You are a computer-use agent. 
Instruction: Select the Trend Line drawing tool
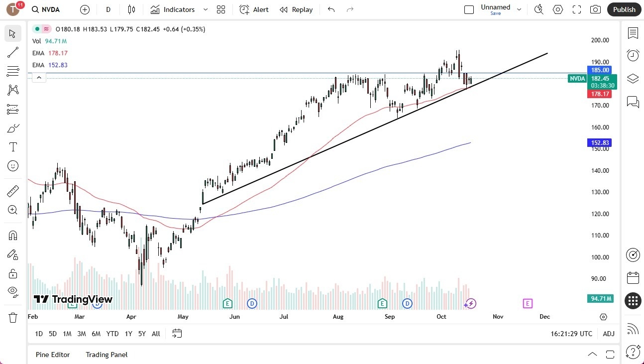[x=13, y=52]
